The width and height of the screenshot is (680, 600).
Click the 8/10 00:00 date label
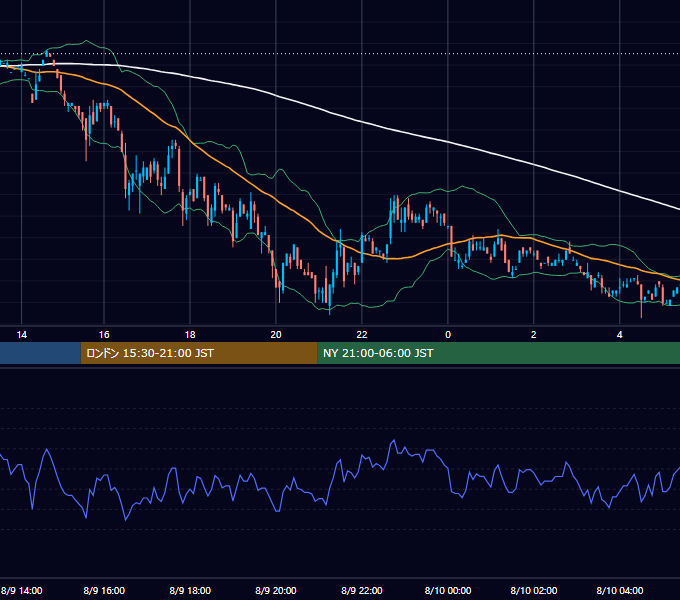click(x=448, y=590)
